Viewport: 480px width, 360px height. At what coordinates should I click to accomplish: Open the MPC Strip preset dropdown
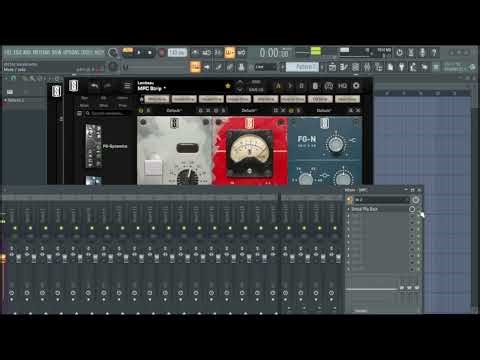pos(152,89)
